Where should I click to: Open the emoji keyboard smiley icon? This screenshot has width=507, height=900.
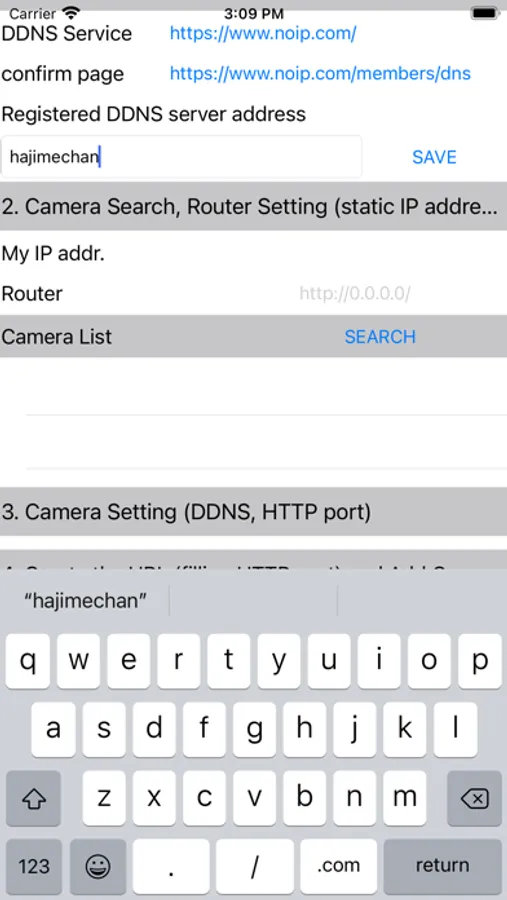[x=98, y=866]
